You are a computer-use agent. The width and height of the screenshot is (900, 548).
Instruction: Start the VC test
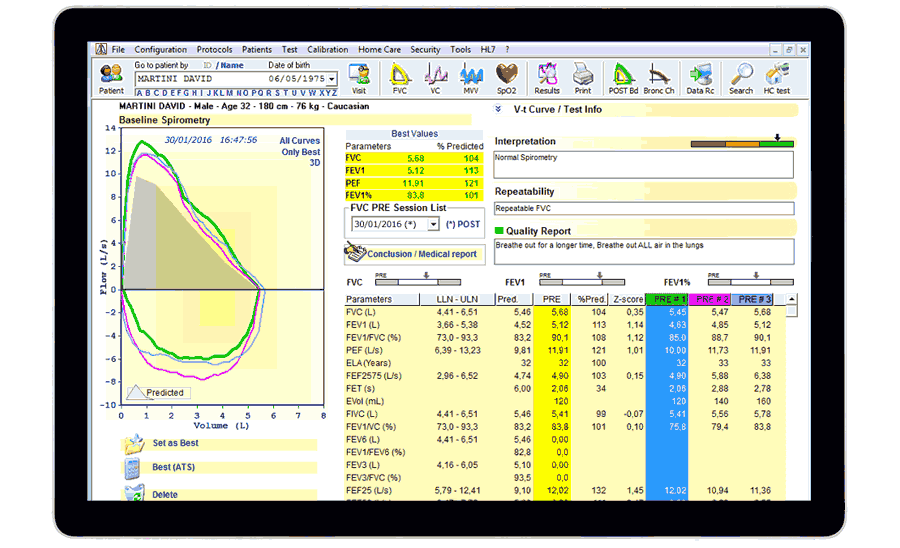point(435,78)
